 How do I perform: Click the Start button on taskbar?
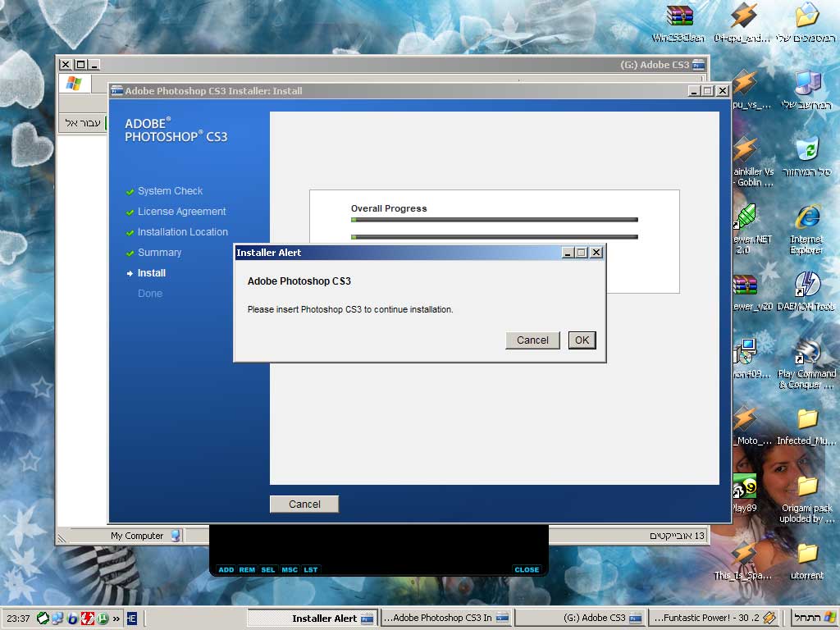pyautogui.click(x=812, y=618)
